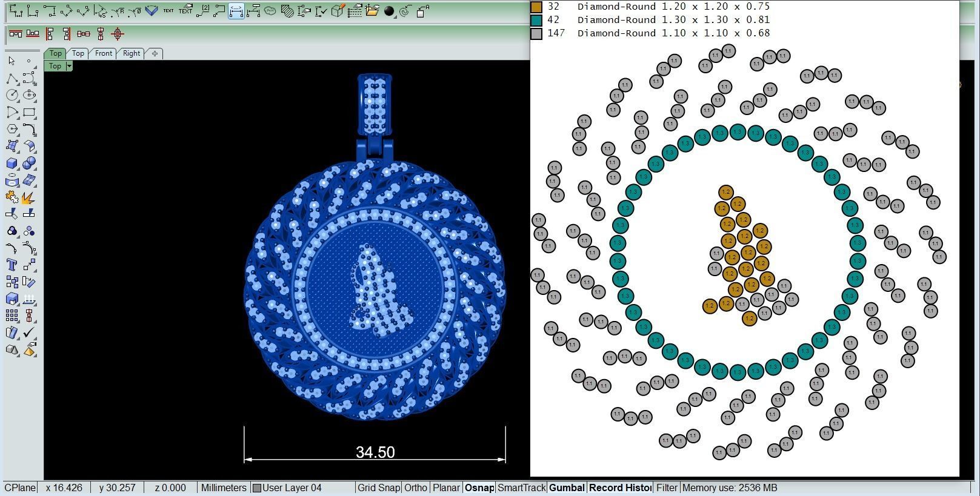The width and height of the screenshot is (980, 496).
Task: Click the x 16.426 coordinate field
Action: [64, 488]
